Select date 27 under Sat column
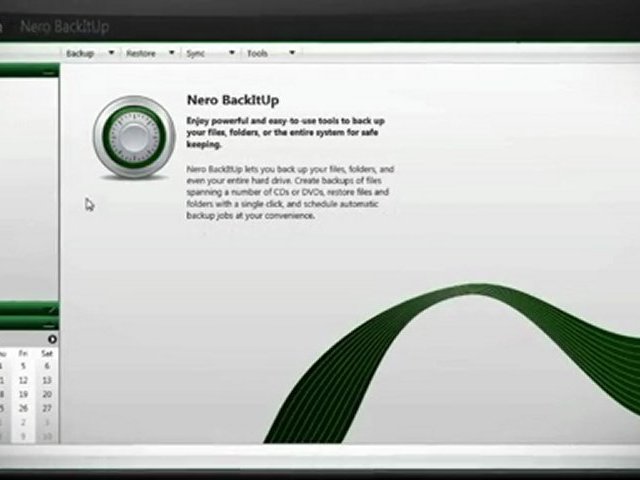 [x=47, y=409]
